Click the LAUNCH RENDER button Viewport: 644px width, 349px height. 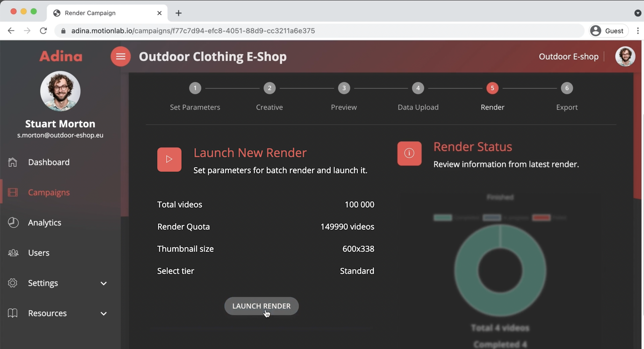click(261, 306)
